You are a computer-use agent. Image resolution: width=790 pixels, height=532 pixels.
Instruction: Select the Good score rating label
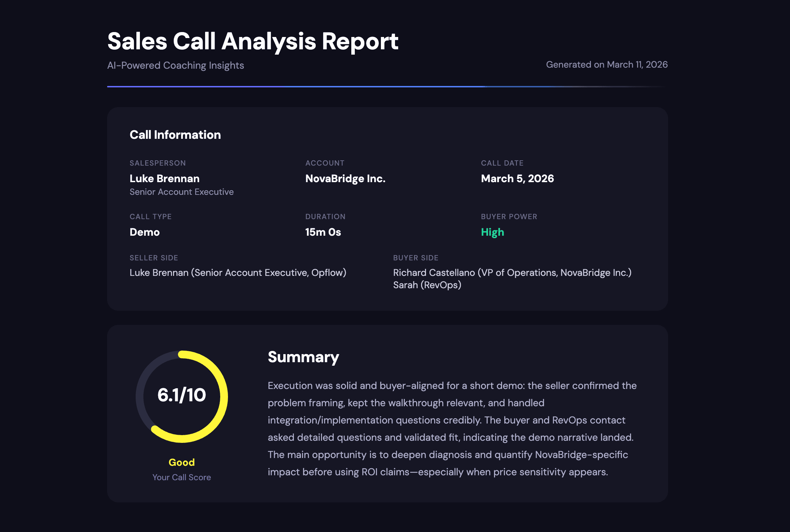coord(181,462)
